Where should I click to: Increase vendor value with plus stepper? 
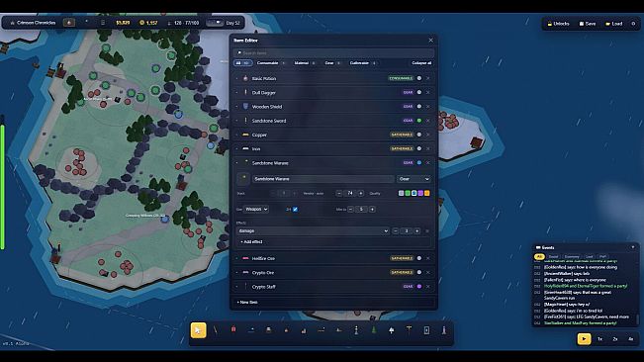coord(361,193)
